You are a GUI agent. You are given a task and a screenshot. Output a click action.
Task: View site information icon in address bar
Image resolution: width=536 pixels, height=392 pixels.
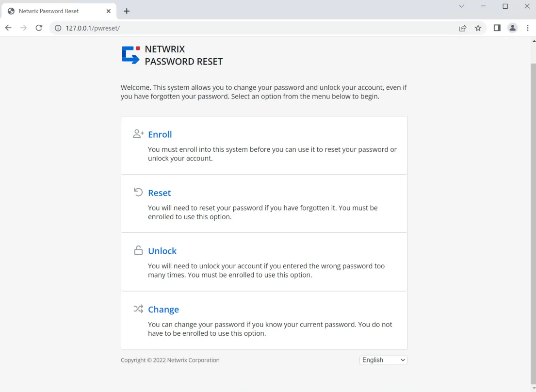58,28
